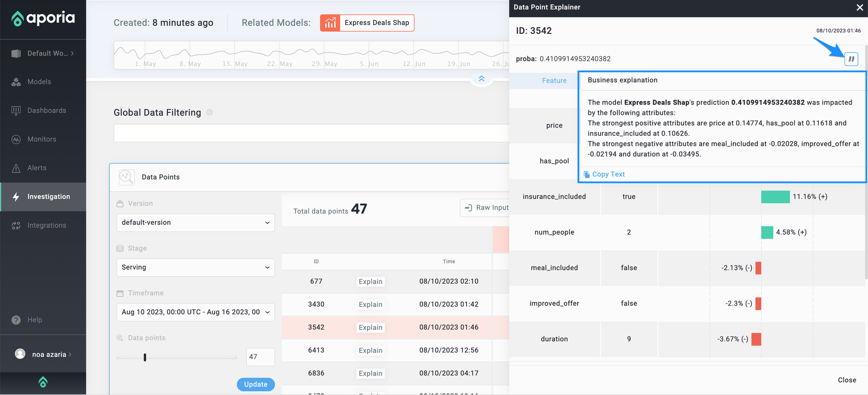The height and width of the screenshot is (395, 868).
Task: Open the Version dropdown default-version
Action: (x=195, y=223)
